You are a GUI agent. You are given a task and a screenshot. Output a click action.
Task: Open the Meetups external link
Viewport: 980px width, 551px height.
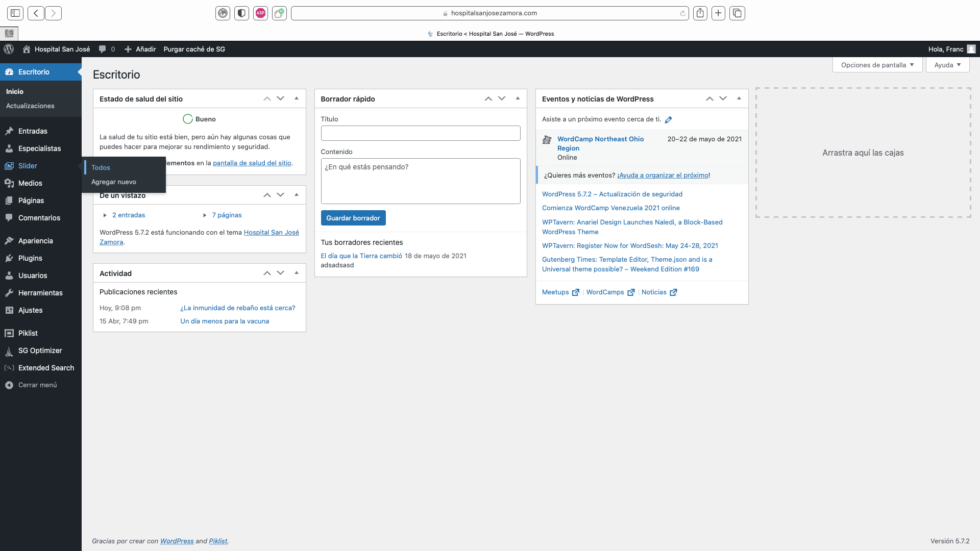(x=560, y=292)
